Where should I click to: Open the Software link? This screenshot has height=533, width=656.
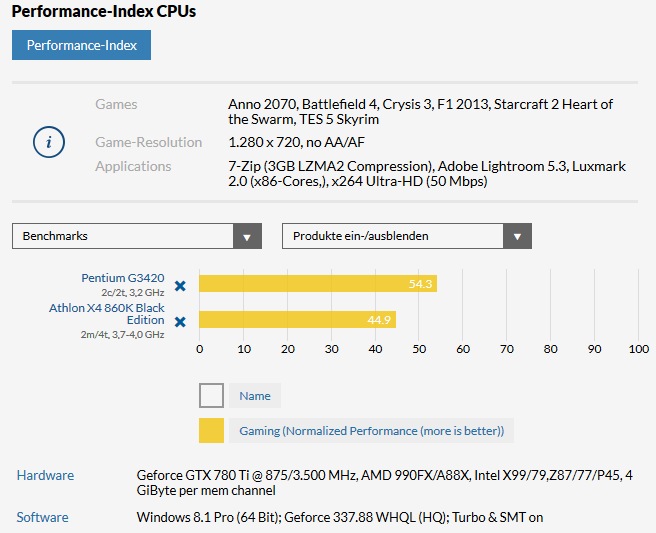coord(42,517)
